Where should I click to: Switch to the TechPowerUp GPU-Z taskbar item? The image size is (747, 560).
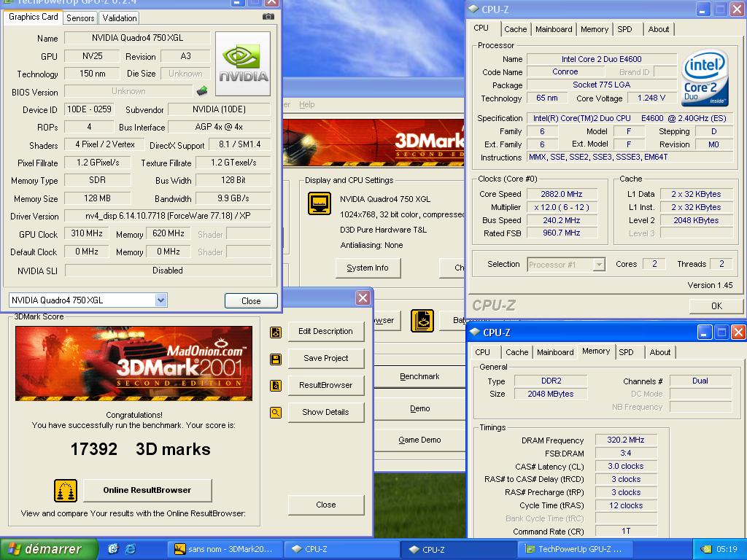(576, 549)
